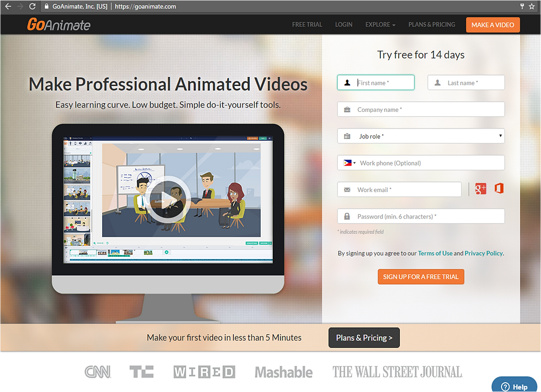Click the MAKE A VIDEO button
Viewport: 541px width, 392px height.
(x=493, y=25)
